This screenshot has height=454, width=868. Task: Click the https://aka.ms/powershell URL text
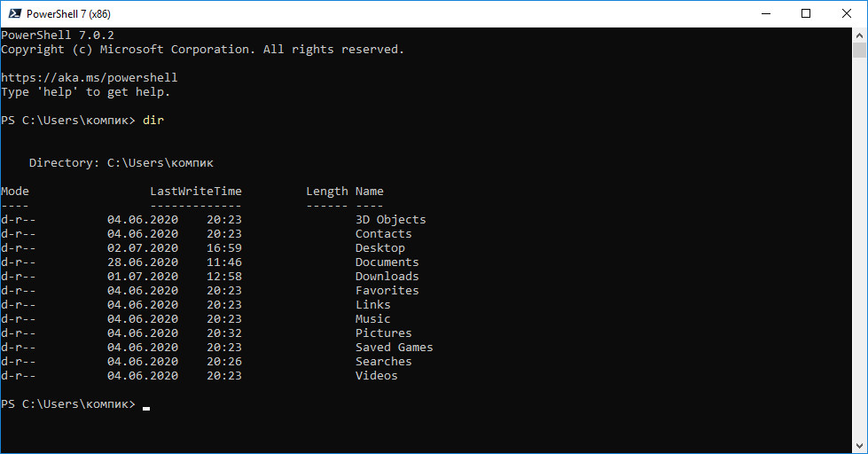(x=90, y=77)
